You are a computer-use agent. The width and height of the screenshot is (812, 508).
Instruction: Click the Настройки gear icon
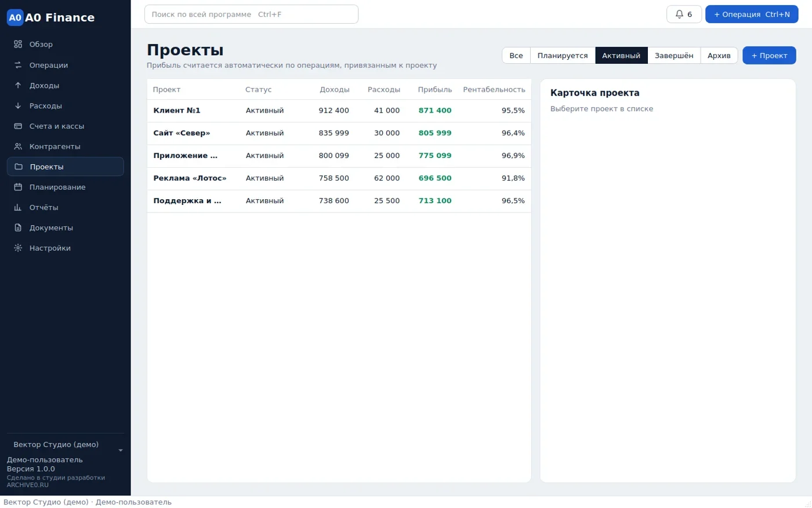coord(18,248)
